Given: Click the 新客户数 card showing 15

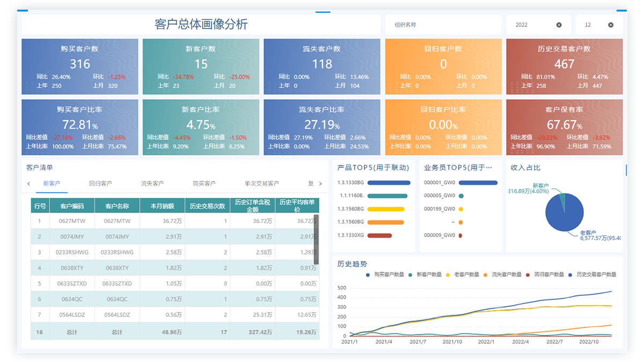Looking at the screenshot, I should click(201, 67).
